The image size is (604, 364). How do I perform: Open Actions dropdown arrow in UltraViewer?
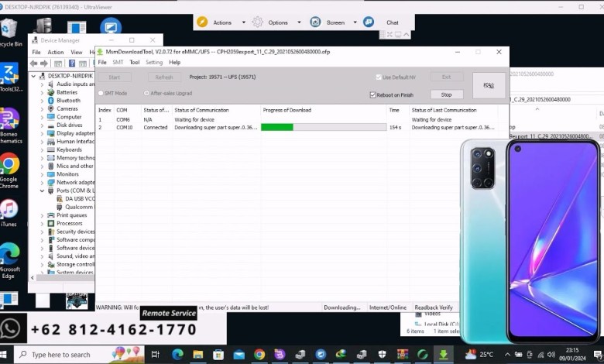click(x=243, y=22)
